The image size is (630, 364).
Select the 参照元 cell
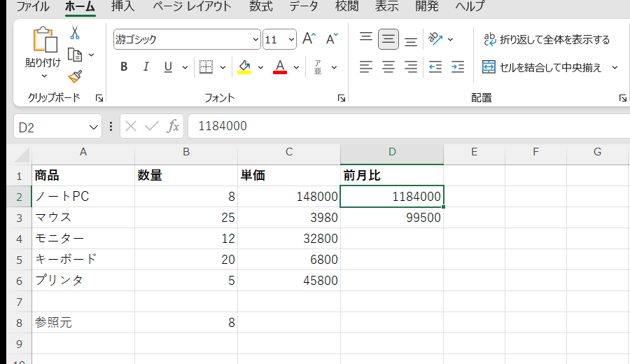click(83, 322)
